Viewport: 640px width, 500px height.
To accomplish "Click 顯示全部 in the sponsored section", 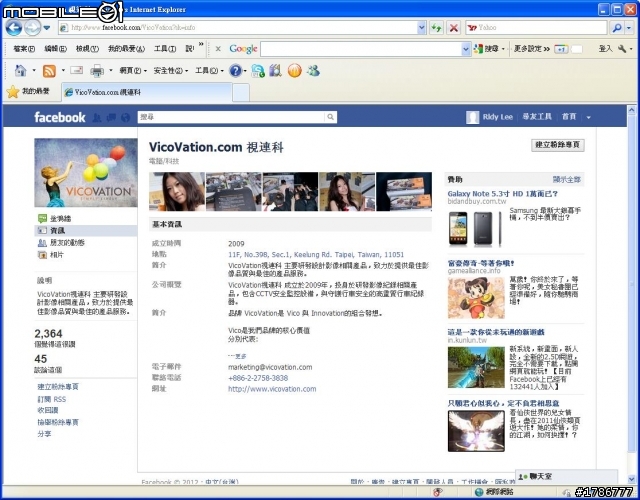I will pos(567,179).
